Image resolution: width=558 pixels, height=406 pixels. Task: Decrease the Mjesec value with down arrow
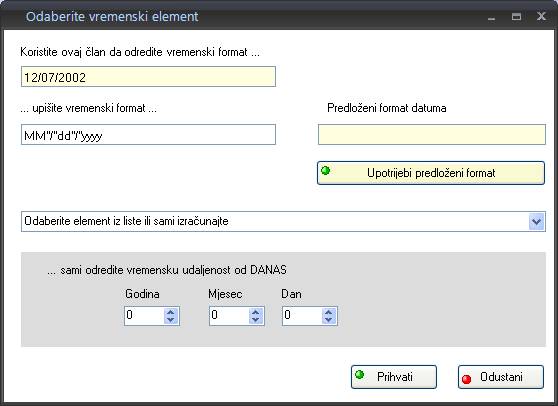[x=256, y=320]
